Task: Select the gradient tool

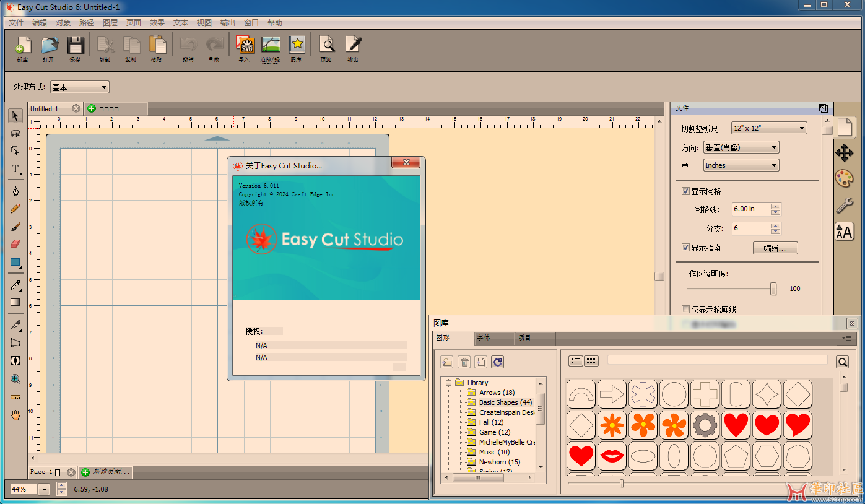Action: coord(15,302)
